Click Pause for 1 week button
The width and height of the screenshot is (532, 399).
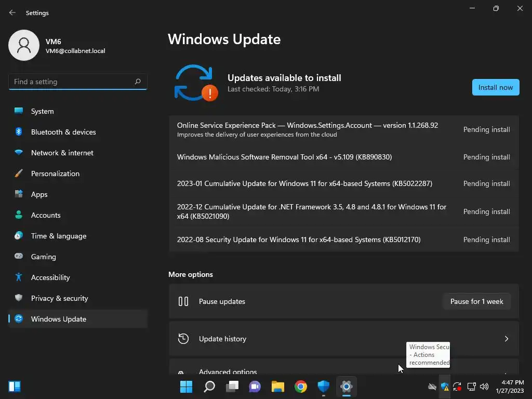tap(476, 301)
